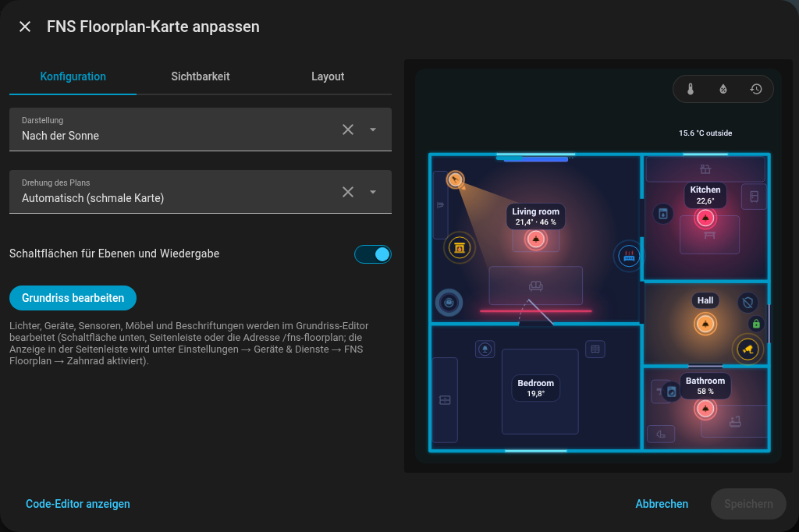
Task: Expand the Darstellung dropdown arrow
Action: click(373, 129)
